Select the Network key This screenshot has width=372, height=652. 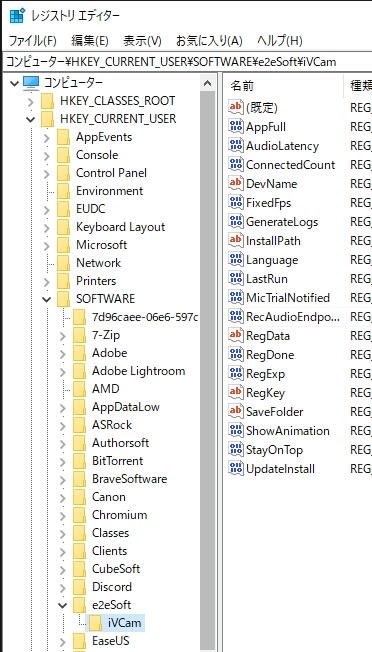pos(99,263)
